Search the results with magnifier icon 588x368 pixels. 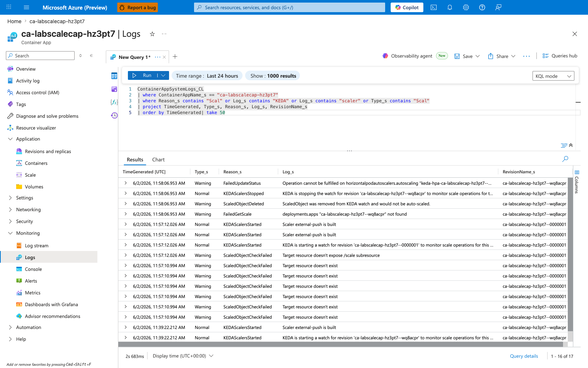[565, 159]
